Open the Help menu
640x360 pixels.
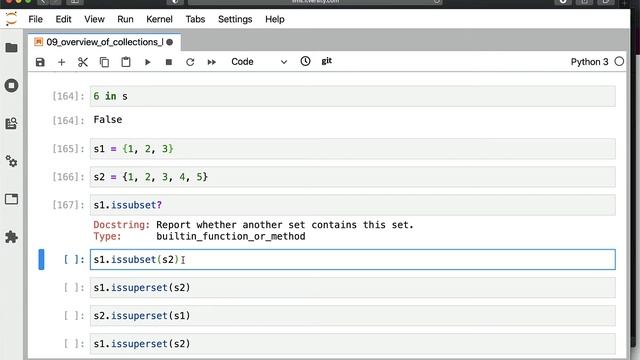click(x=275, y=19)
